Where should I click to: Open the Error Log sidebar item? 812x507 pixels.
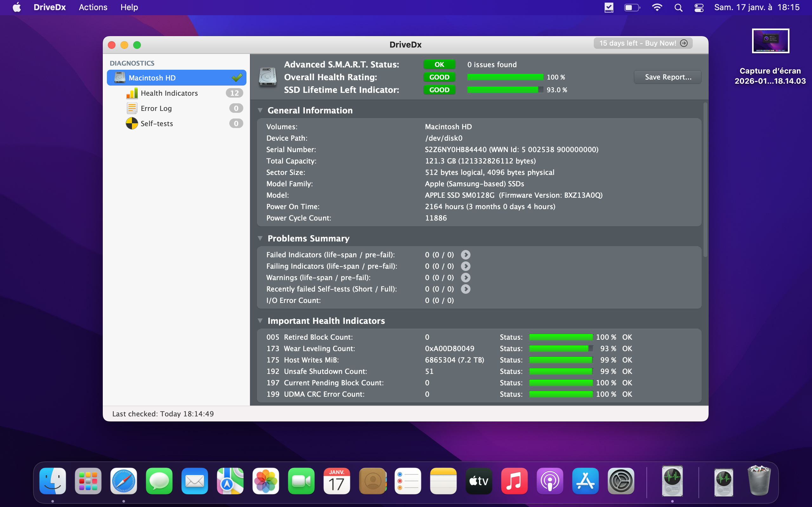click(x=156, y=108)
